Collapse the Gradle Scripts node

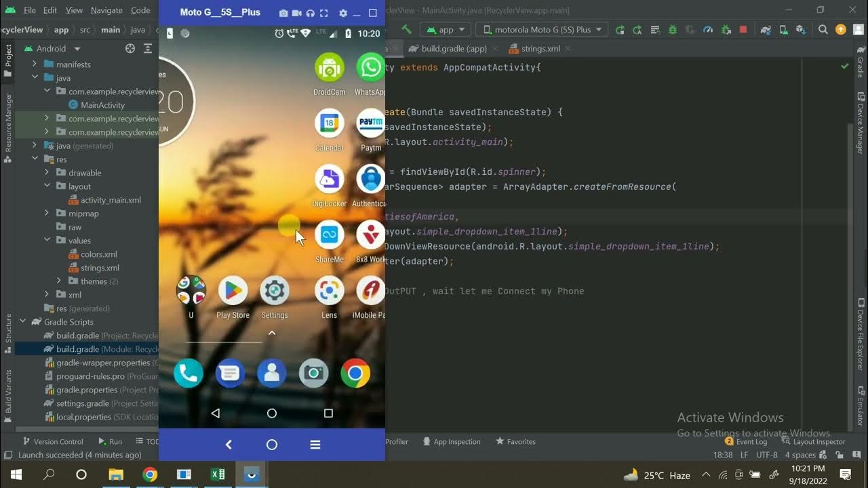(22, 322)
